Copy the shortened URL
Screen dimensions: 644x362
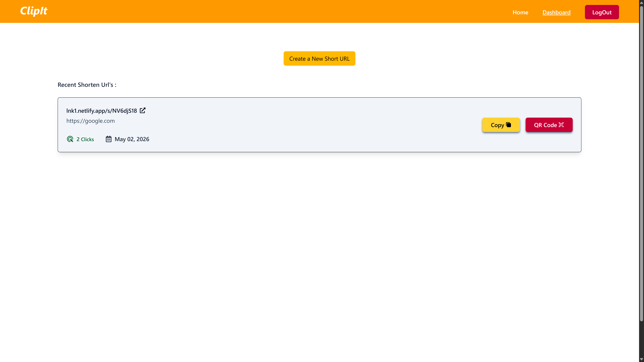point(501,125)
